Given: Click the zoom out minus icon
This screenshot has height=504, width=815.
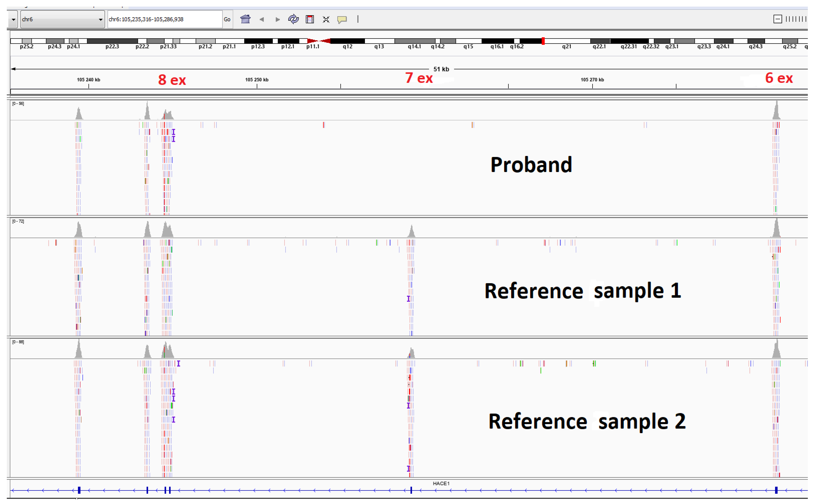Looking at the screenshot, I should [778, 19].
